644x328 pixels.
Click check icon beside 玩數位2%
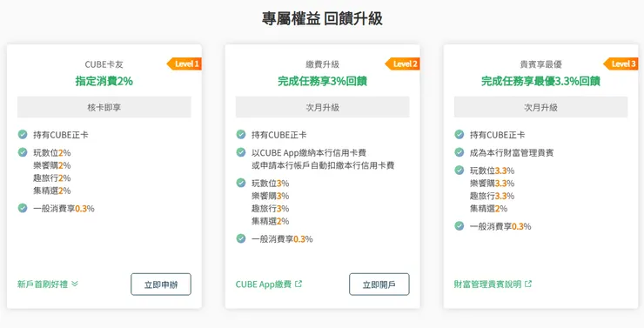[x=23, y=152]
